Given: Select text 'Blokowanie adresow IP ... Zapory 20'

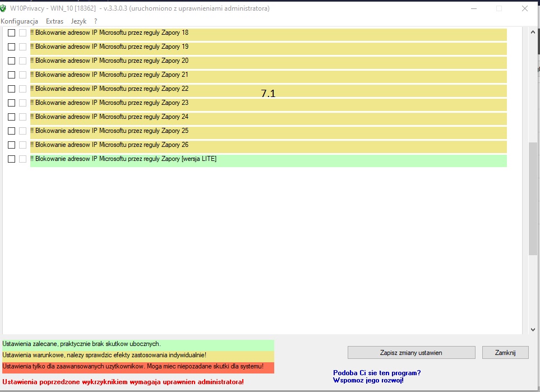Looking at the screenshot, I should (109, 61).
